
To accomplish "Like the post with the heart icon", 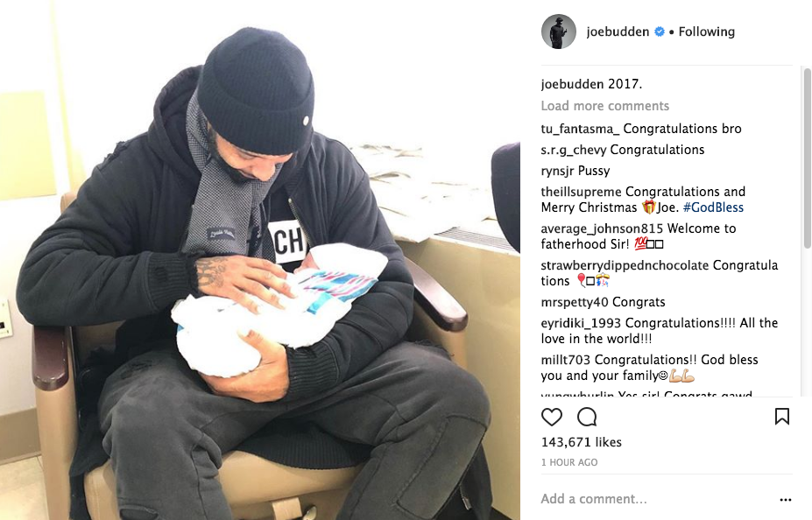I will [x=552, y=417].
